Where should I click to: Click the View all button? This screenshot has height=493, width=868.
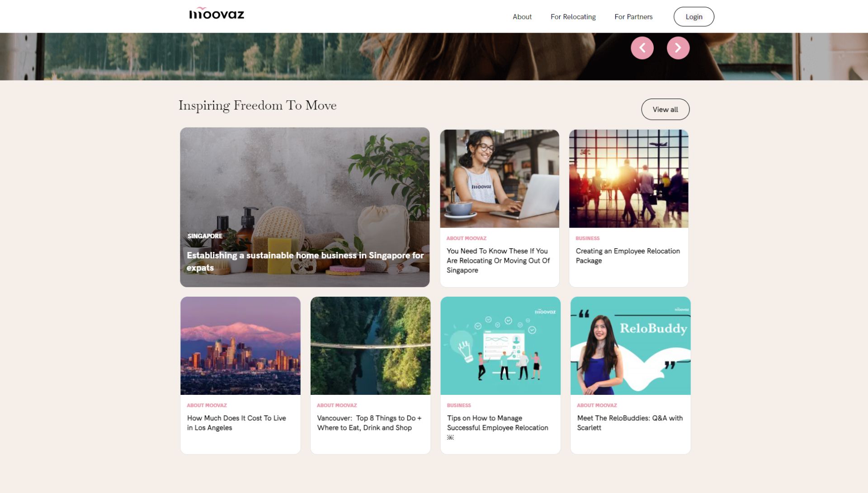coord(665,109)
